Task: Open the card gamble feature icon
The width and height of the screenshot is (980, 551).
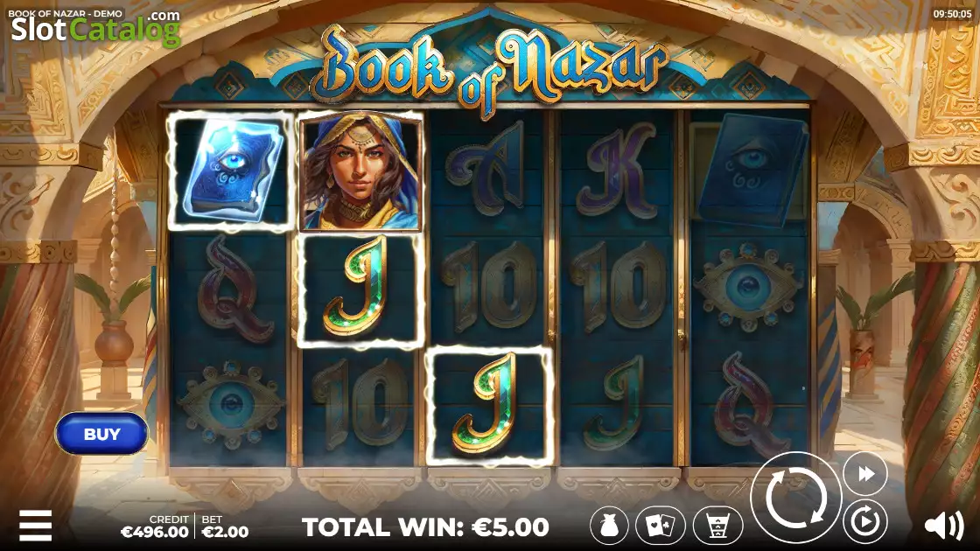Action: 661,526
